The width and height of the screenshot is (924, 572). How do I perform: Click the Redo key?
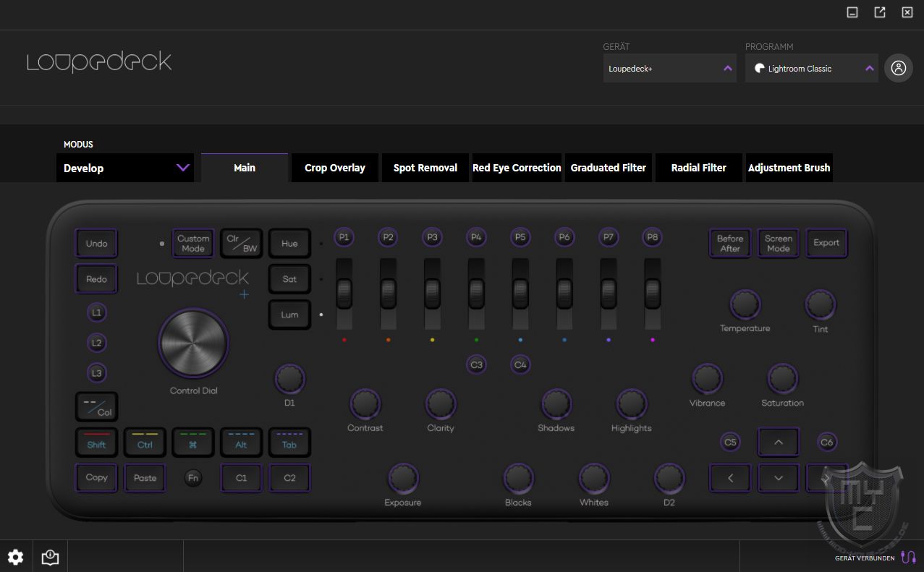click(x=96, y=278)
